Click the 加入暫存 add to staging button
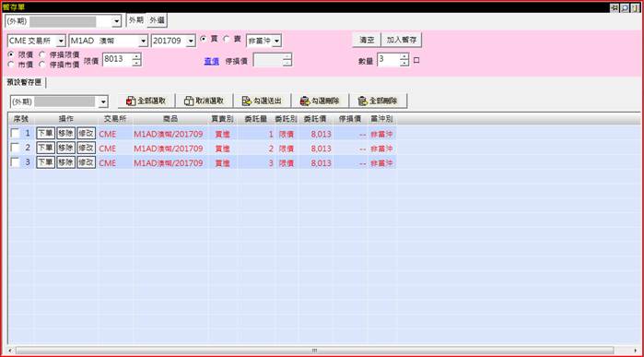Viewport: 644px width, 357px height. (x=402, y=40)
